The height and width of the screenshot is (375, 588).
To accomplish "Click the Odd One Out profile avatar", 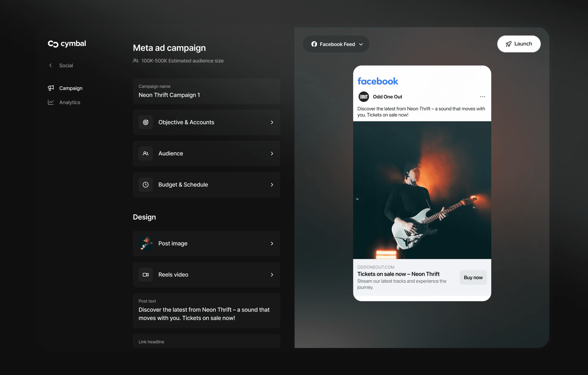I will click(x=364, y=97).
